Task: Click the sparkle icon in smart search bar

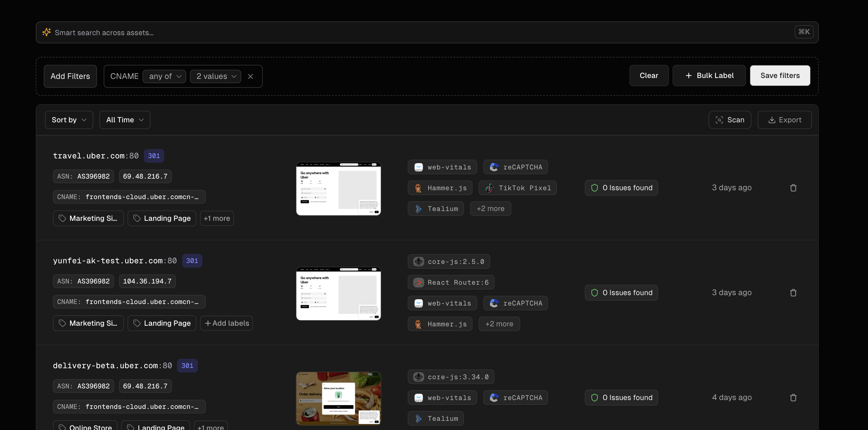Action: 46,32
